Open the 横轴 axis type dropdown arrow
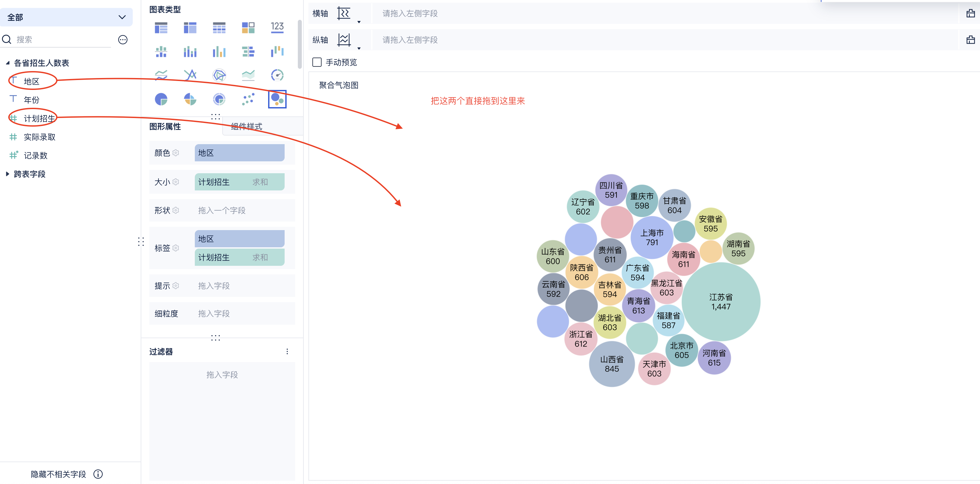 pyautogui.click(x=359, y=22)
